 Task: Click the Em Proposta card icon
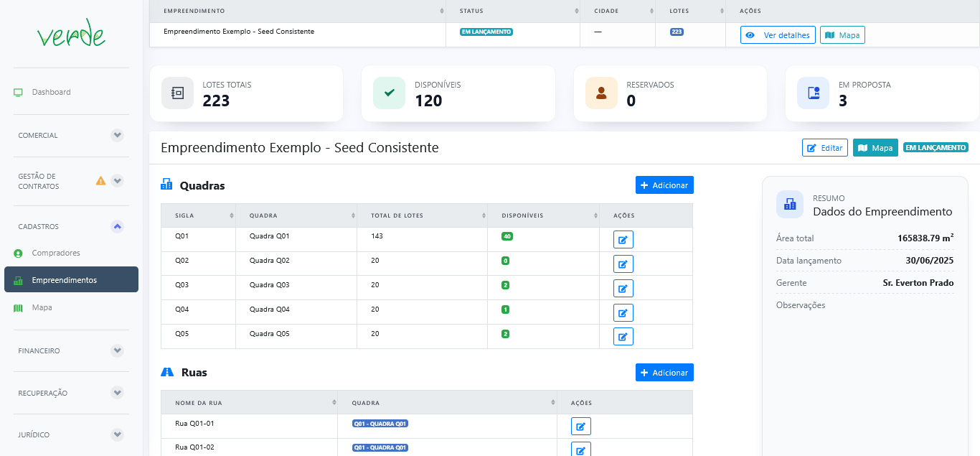(x=814, y=93)
